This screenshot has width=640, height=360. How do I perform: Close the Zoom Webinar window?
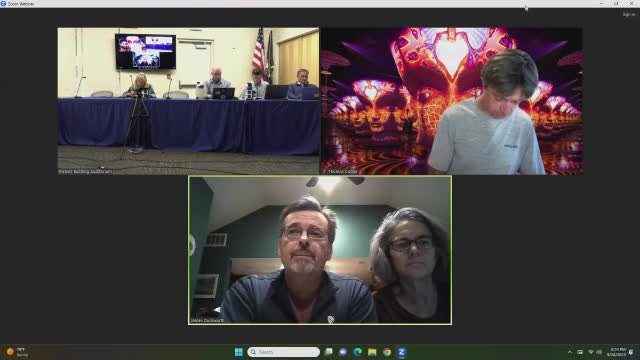(x=631, y=4)
